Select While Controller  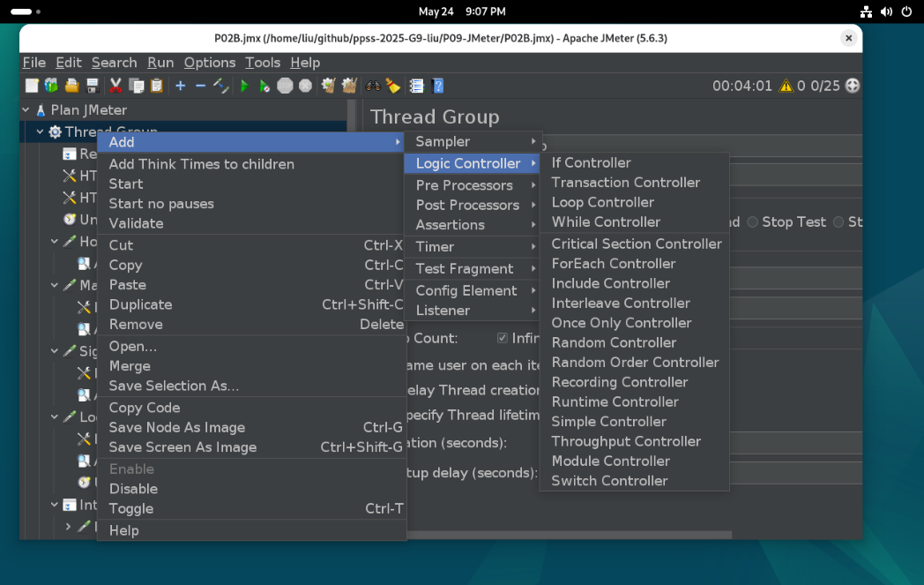point(635,222)
